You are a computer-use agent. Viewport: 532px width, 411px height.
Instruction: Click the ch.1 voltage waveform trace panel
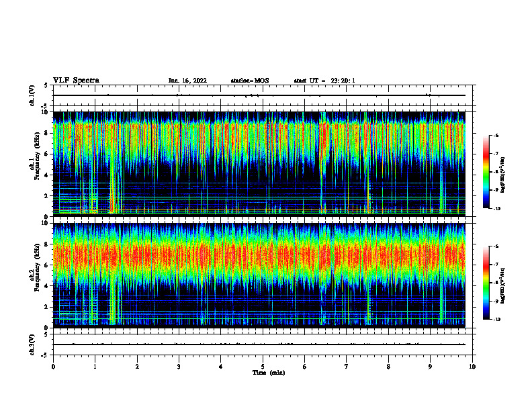tap(263, 95)
